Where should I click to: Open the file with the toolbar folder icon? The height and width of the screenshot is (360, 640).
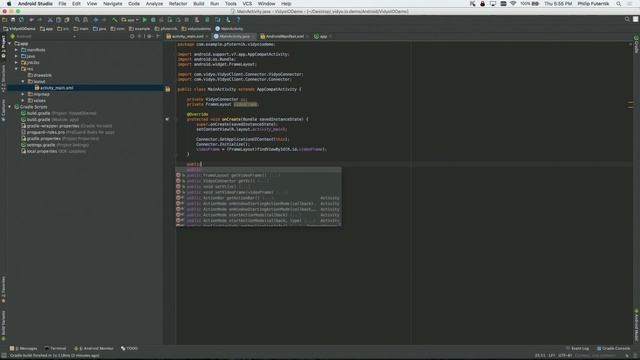(4, 20)
